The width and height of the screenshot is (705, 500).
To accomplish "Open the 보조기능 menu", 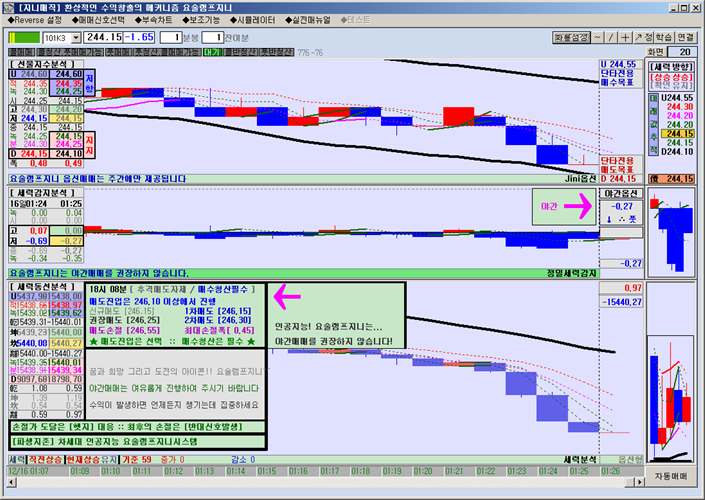I will (x=201, y=20).
